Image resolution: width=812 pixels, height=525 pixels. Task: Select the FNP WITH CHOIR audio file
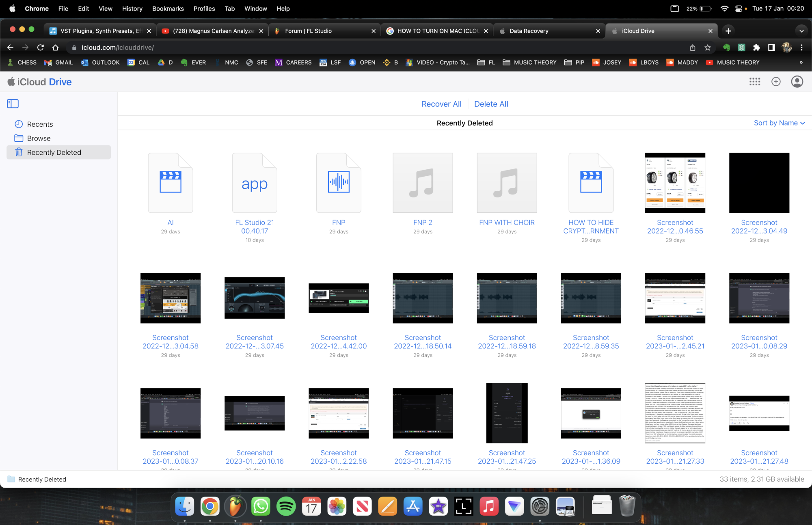507,183
